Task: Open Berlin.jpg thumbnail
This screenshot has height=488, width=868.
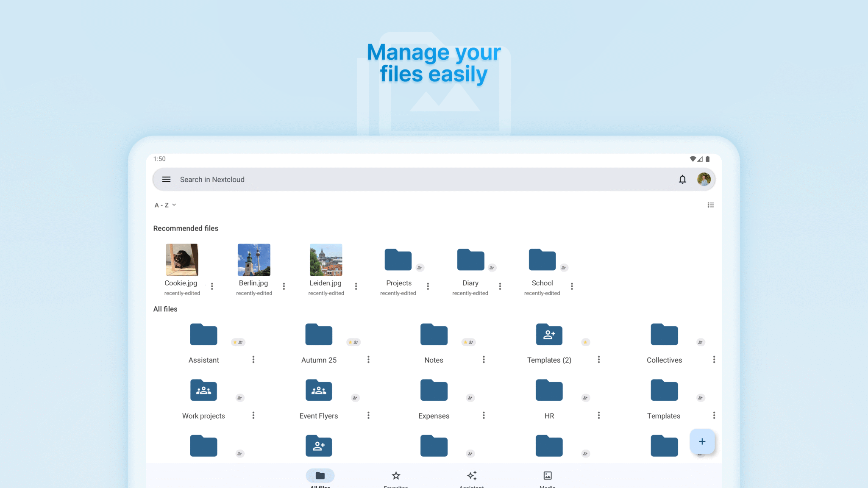Action: [254, 260]
